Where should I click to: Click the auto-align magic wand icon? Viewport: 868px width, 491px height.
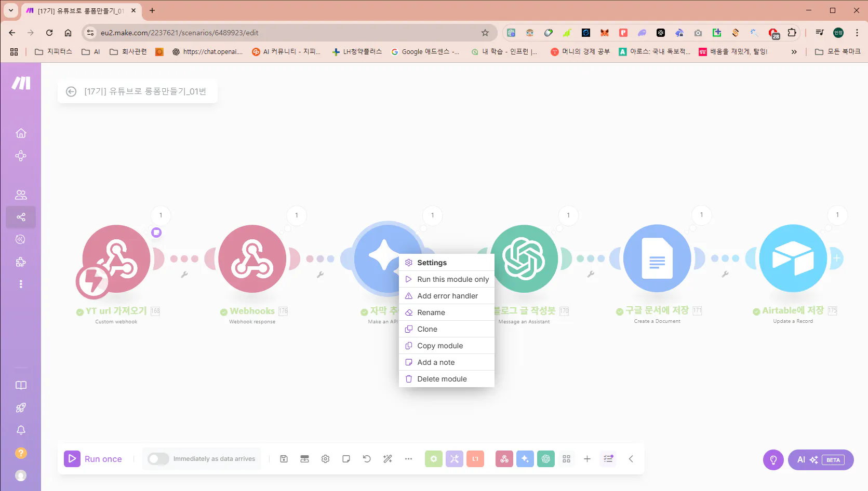click(388, 459)
